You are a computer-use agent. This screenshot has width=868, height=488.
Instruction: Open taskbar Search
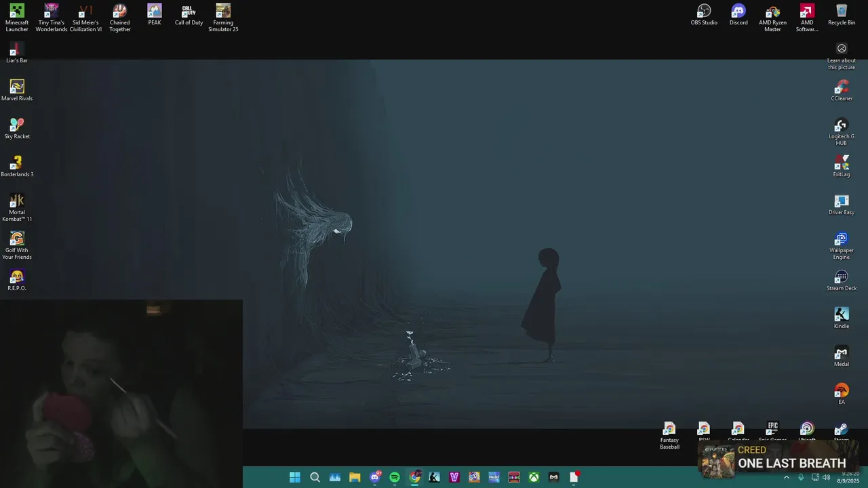click(x=315, y=477)
